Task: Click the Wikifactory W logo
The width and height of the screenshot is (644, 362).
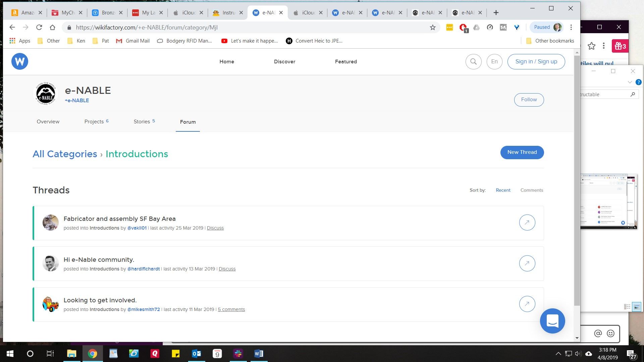Action: tap(20, 62)
